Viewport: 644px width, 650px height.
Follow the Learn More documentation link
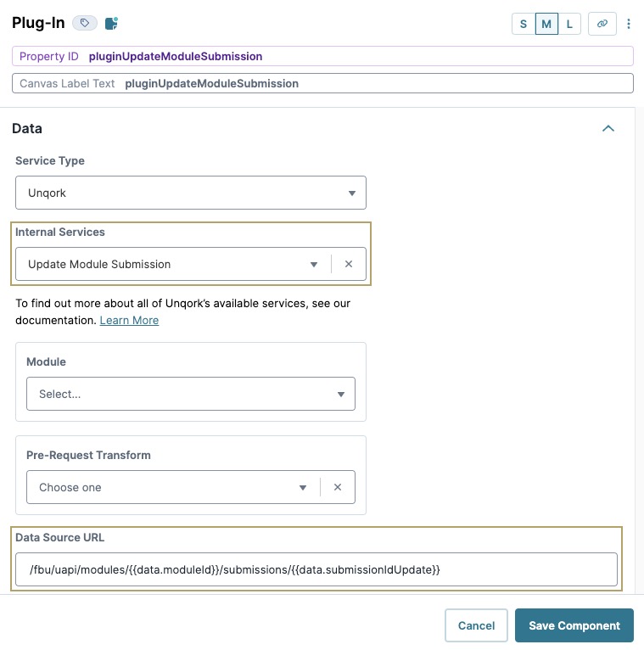click(x=129, y=321)
